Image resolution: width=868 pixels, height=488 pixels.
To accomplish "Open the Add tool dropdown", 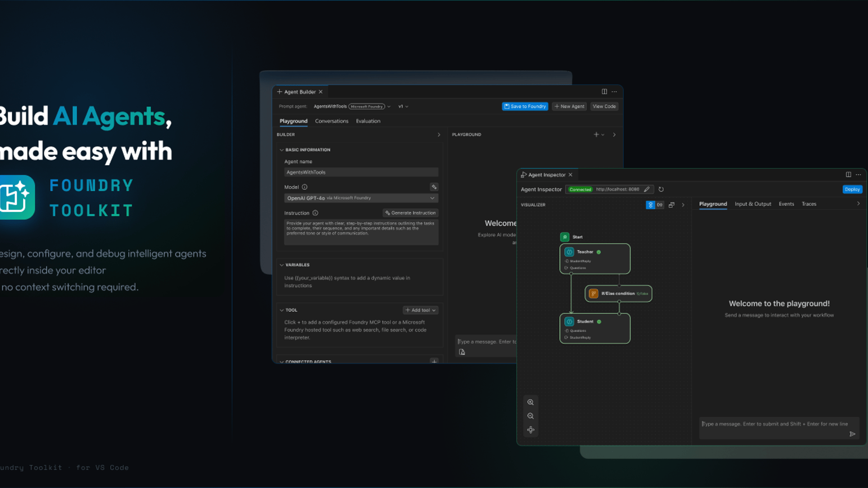I will 420,310.
